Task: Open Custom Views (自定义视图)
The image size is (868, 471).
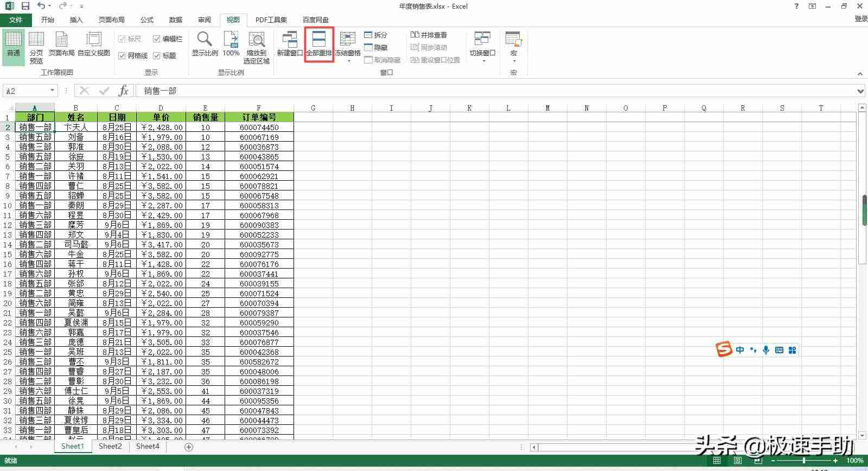Action: (x=94, y=44)
